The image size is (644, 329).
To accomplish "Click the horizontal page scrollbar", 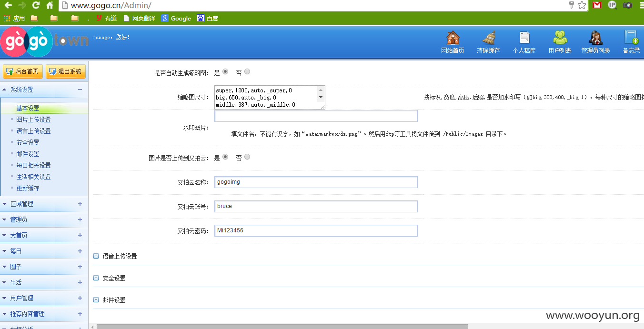I will tap(282, 327).
